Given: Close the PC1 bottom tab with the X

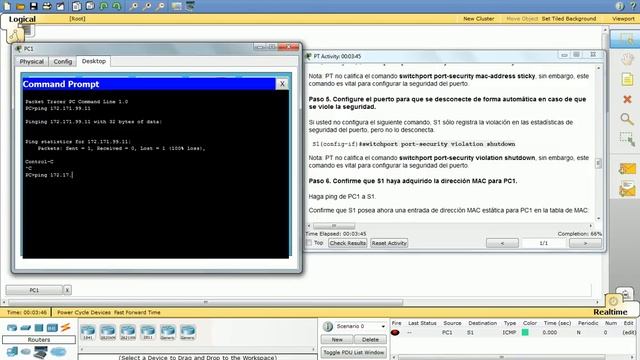Looking at the screenshot, I should coord(67,290).
